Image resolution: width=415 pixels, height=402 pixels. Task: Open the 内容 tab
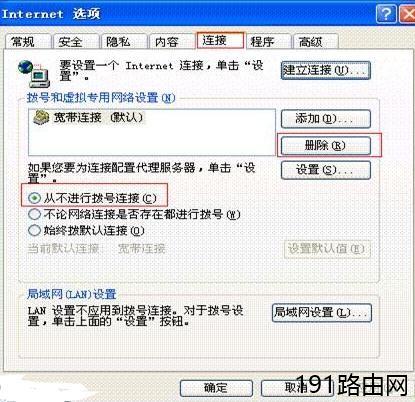point(172,42)
